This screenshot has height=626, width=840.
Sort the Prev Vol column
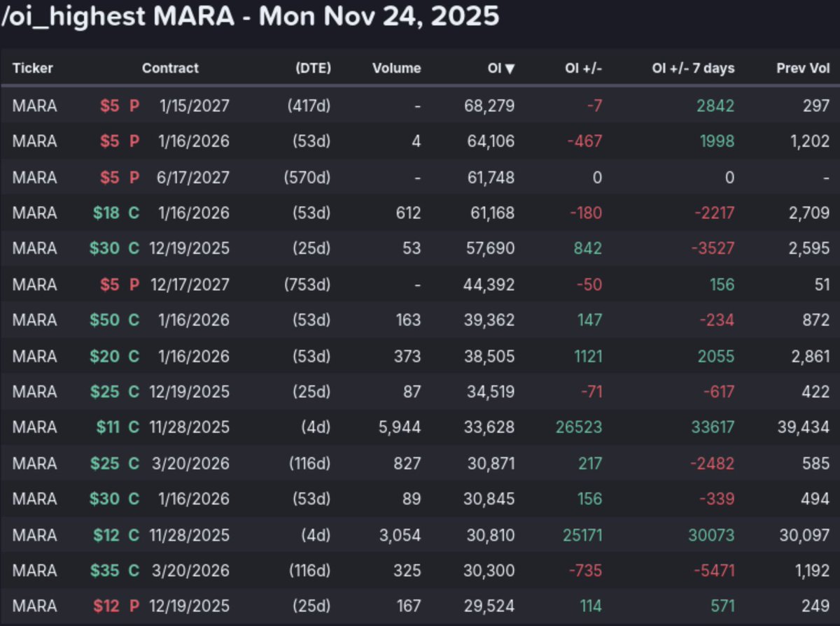click(x=802, y=68)
